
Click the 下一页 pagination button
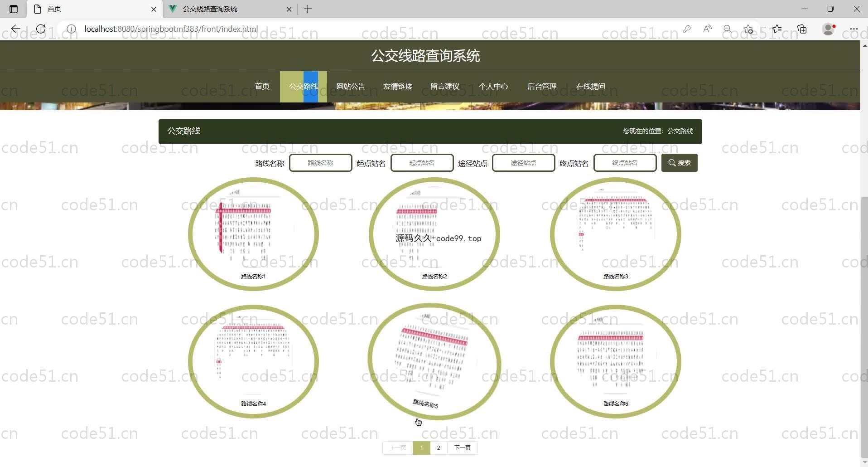tap(463, 448)
